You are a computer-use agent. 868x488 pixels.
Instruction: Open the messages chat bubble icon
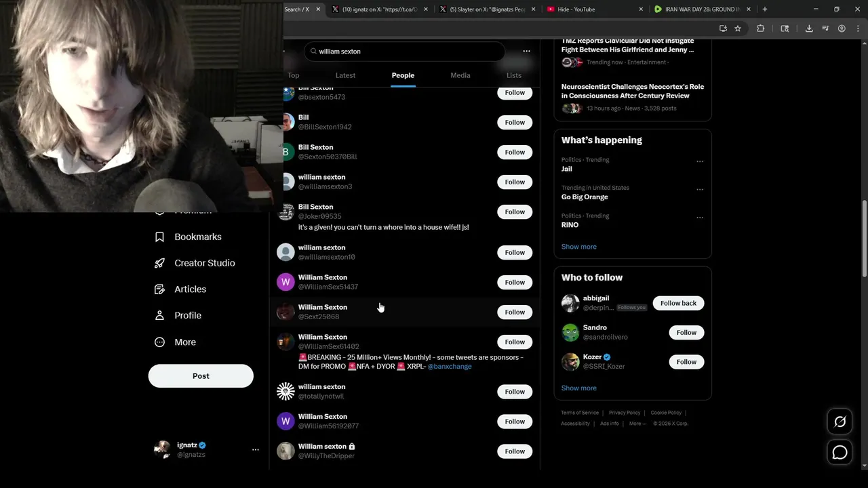840,452
